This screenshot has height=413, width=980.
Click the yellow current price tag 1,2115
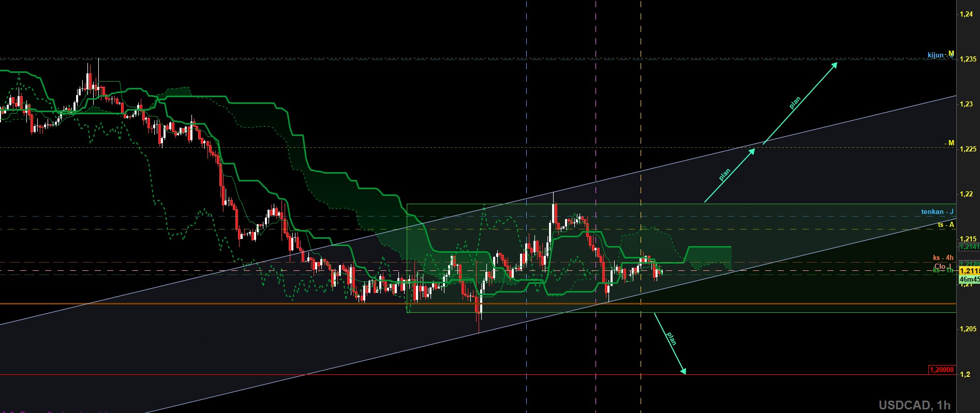point(969,271)
